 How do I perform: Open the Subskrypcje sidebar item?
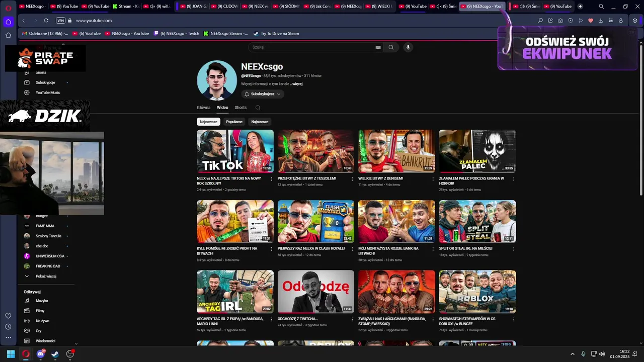coord(45,82)
